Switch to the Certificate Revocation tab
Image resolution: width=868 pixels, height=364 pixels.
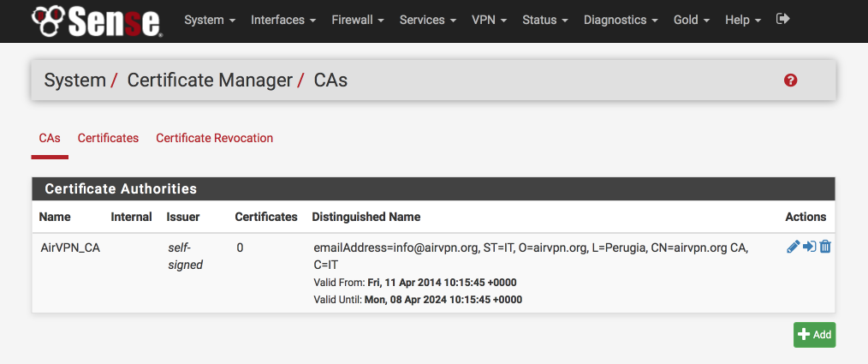click(x=214, y=138)
